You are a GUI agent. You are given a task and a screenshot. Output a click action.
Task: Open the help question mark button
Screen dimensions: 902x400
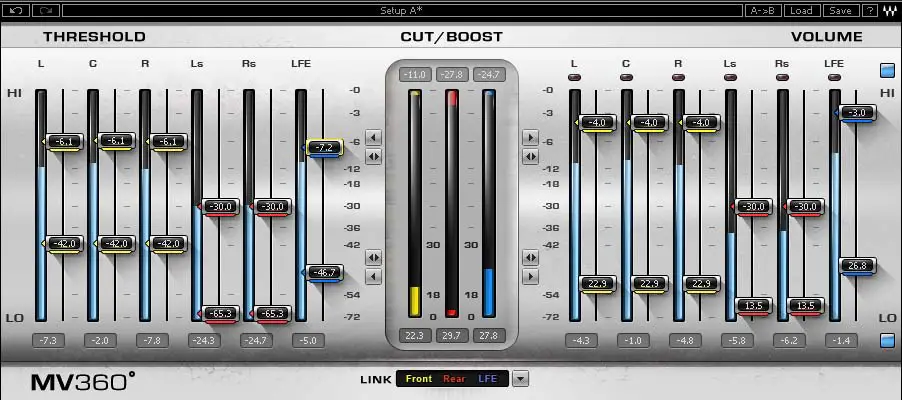coord(870,10)
